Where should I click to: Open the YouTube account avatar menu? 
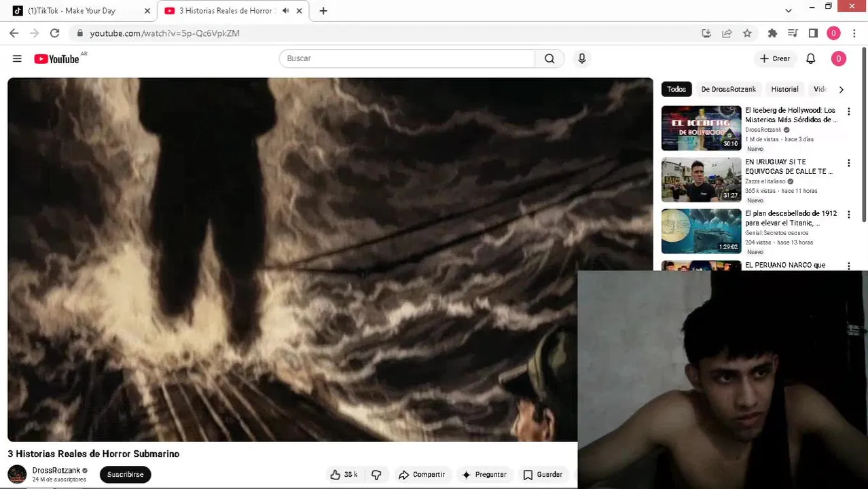click(x=838, y=59)
